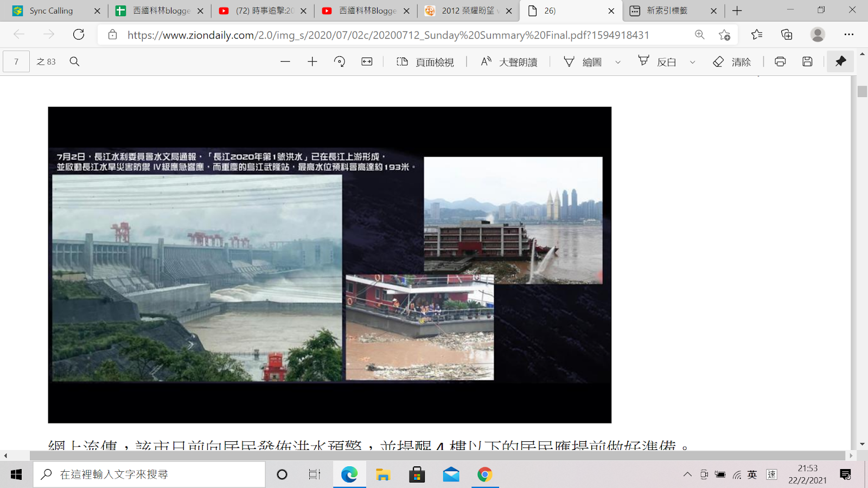Open Microsoft Store from taskbar
The width and height of the screenshot is (868, 488).
pyautogui.click(x=417, y=475)
